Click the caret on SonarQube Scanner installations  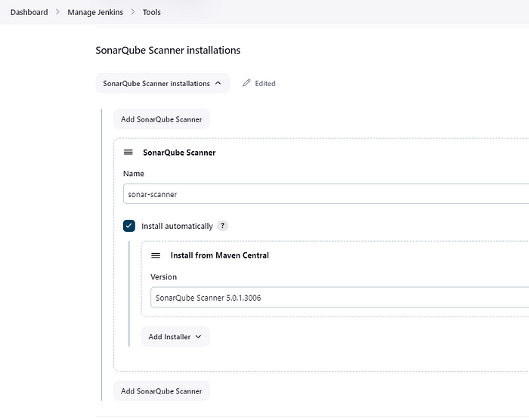click(x=218, y=83)
